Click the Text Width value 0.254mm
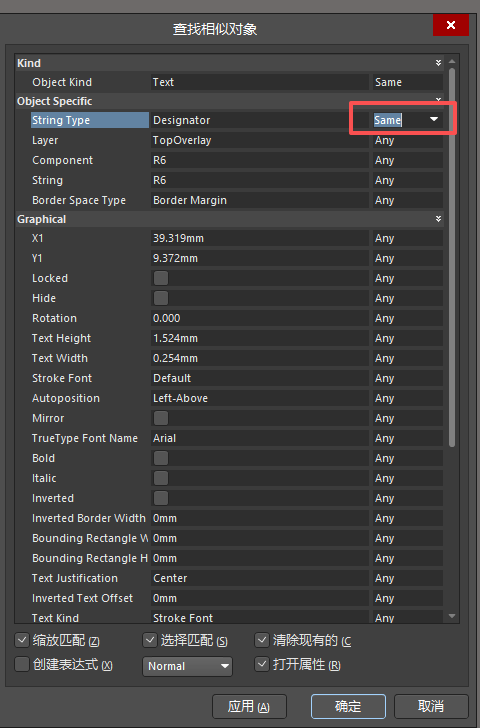Screen dimensions: 480x728 tap(259, 358)
